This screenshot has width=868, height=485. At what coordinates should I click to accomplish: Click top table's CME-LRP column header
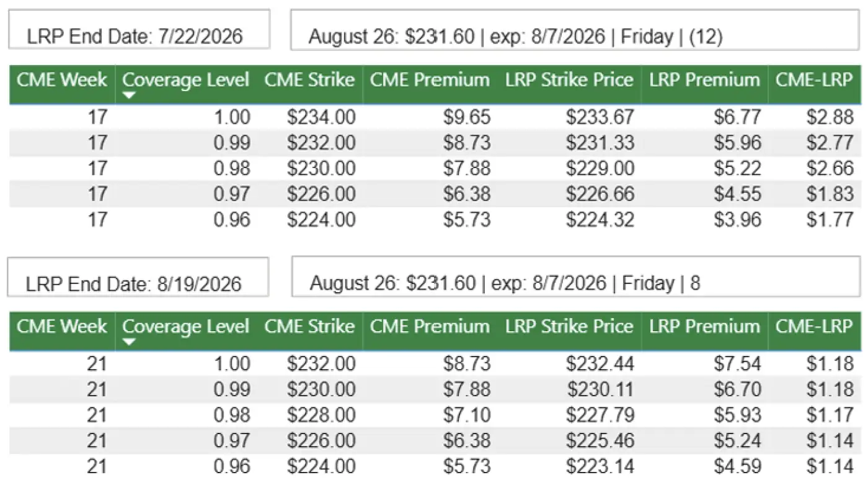pos(814,80)
